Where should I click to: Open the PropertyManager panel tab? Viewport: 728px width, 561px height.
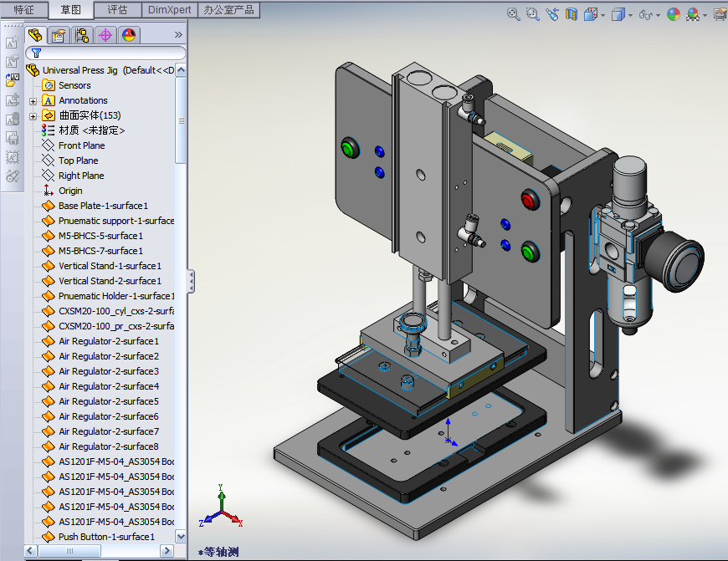pyautogui.click(x=58, y=35)
